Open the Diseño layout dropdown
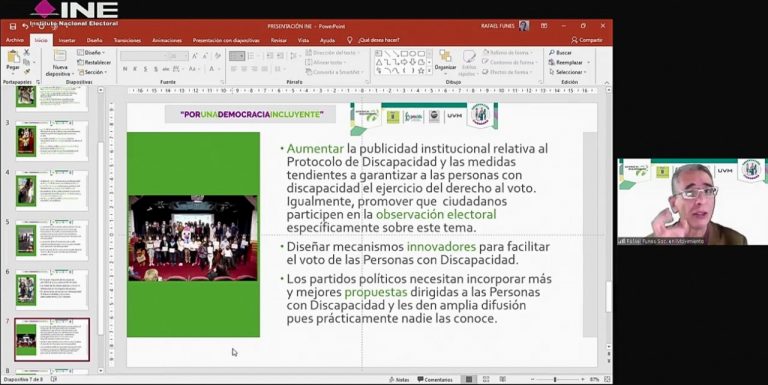Screen dimensions: 768x385 (92, 52)
